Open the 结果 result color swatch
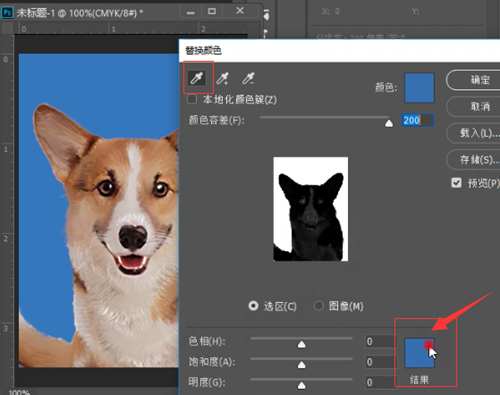The width and height of the screenshot is (500, 395). (419, 353)
